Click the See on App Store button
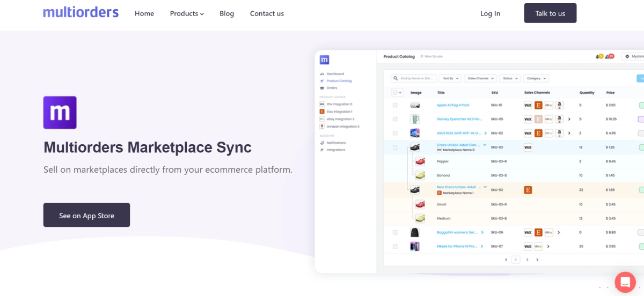The image size is (644, 296). point(86,215)
